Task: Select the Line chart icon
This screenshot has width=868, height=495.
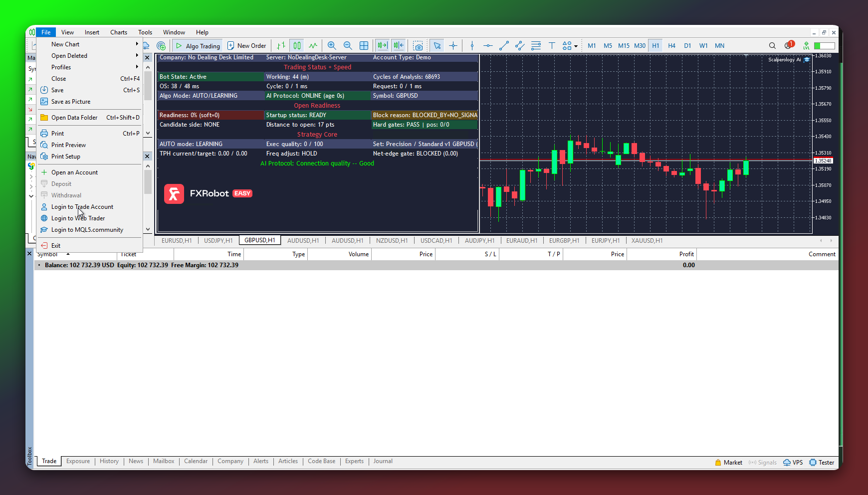Action: 313,45
